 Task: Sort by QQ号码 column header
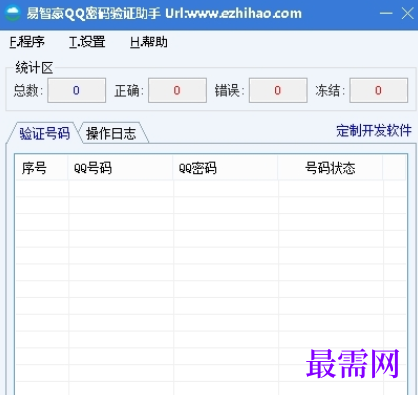click(121, 168)
